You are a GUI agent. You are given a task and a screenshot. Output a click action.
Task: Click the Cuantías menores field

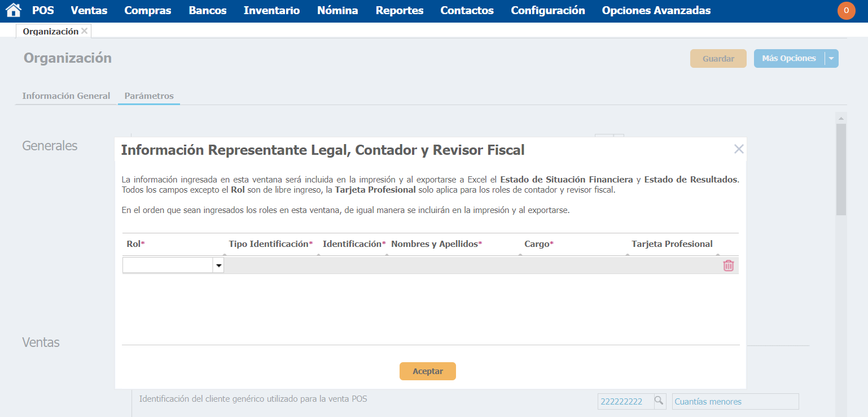(x=735, y=401)
